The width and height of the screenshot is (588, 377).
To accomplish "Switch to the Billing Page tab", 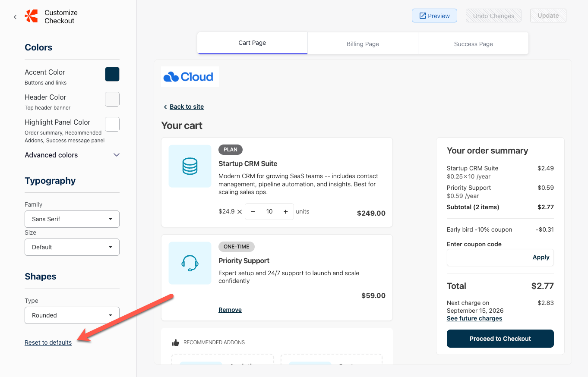I will coord(363,44).
